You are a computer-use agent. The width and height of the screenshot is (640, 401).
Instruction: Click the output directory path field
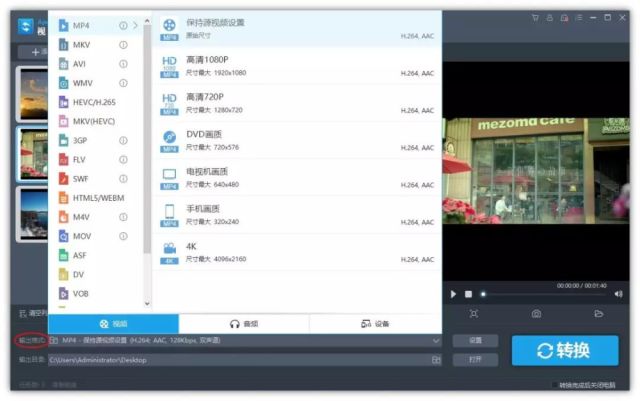pos(240,360)
